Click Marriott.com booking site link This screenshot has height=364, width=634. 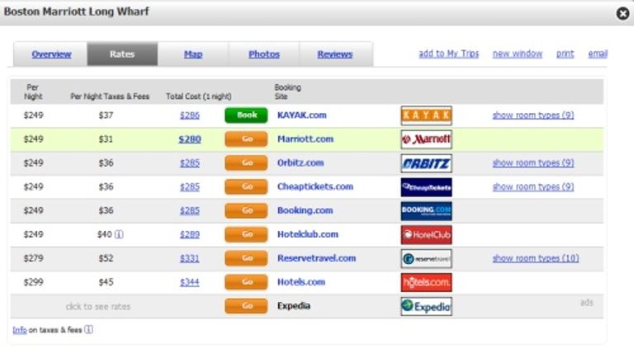[x=305, y=139]
